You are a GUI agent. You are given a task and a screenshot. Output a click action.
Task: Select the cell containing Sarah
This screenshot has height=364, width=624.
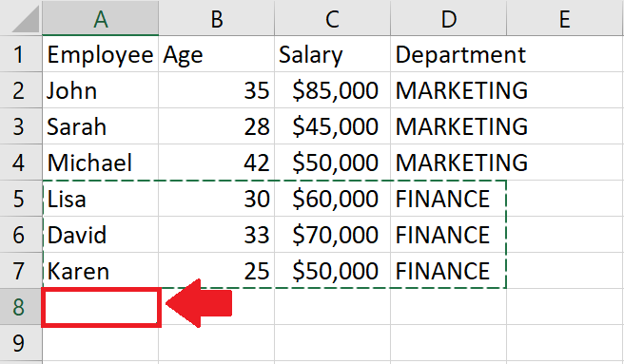(x=101, y=126)
